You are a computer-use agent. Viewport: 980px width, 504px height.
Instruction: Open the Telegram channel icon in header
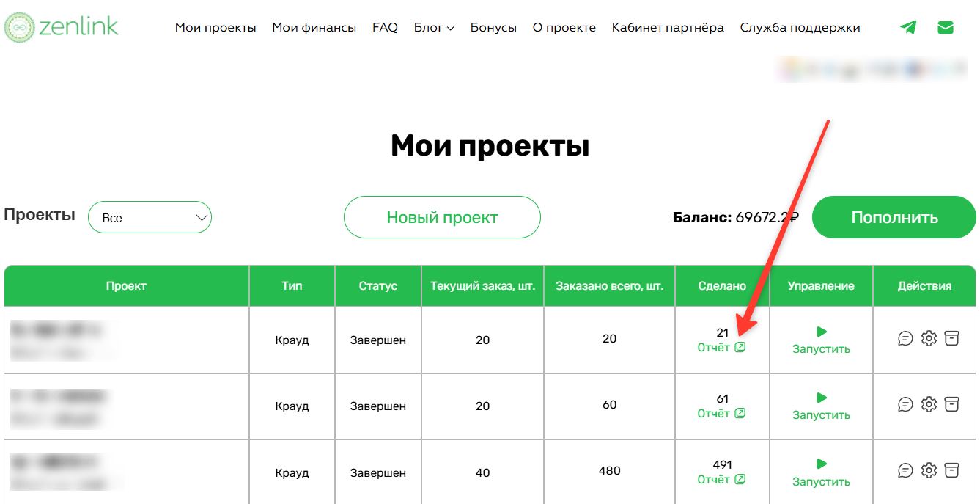908,28
